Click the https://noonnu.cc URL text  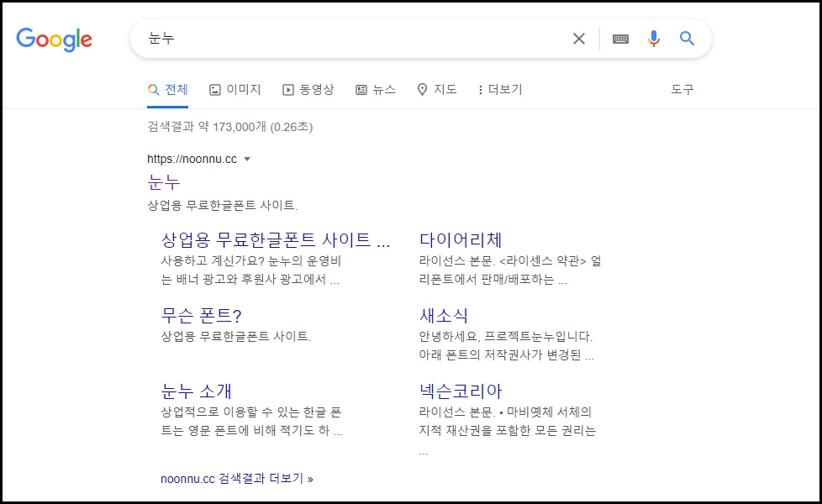(x=192, y=160)
